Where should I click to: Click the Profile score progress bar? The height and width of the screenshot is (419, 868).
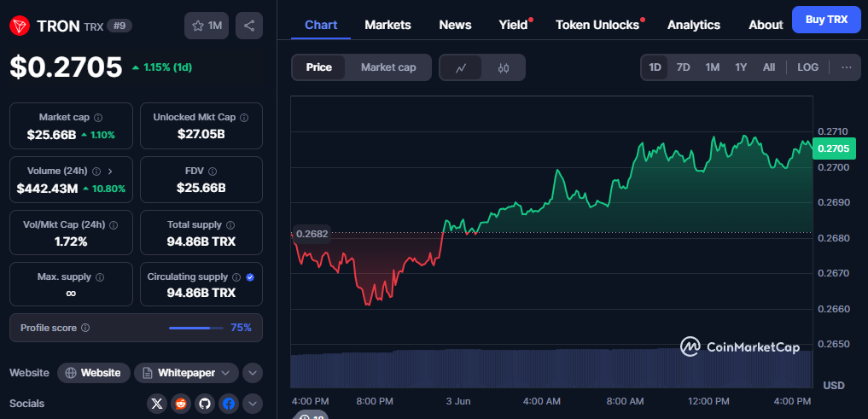tap(196, 328)
